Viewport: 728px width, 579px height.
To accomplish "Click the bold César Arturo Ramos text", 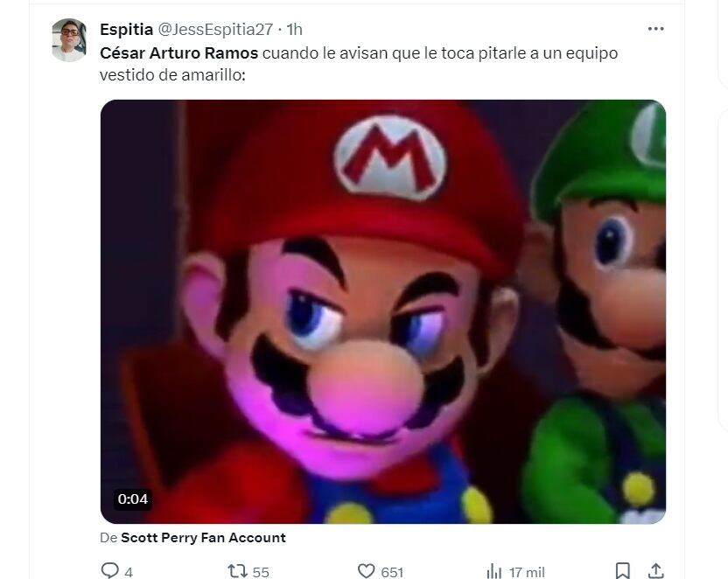I will click(178, 53).
